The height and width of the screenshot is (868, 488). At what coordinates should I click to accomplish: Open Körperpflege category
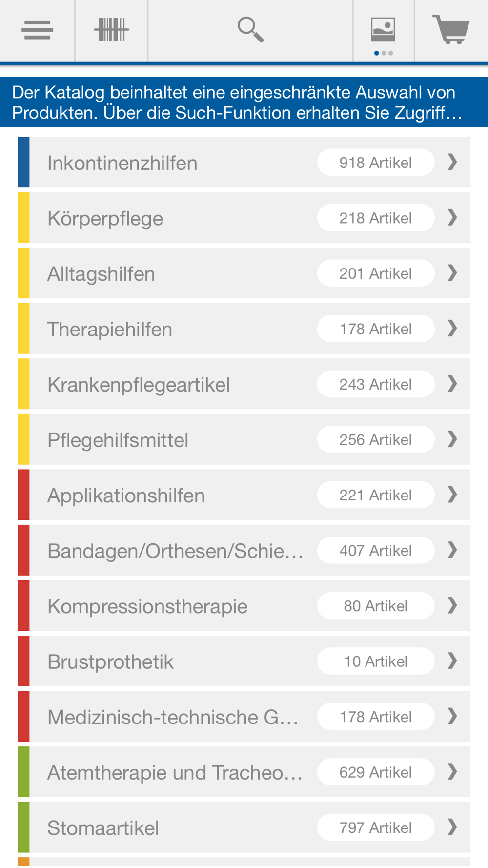tap(244, 218)
